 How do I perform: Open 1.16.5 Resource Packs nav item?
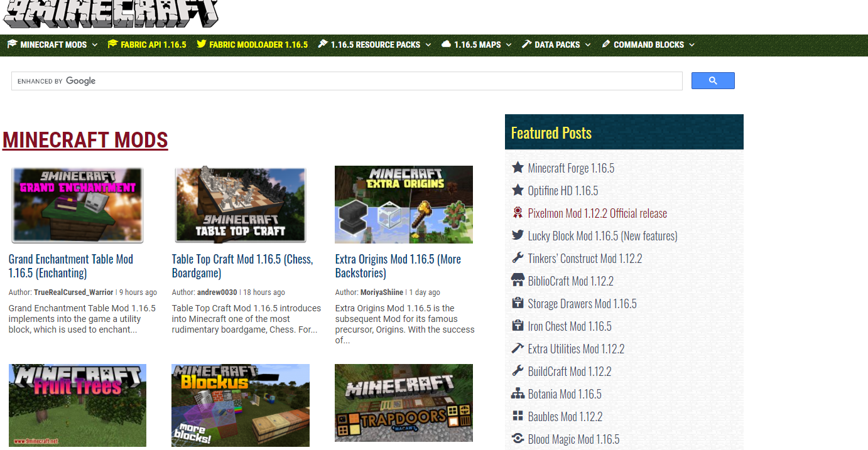coord(376,45)
